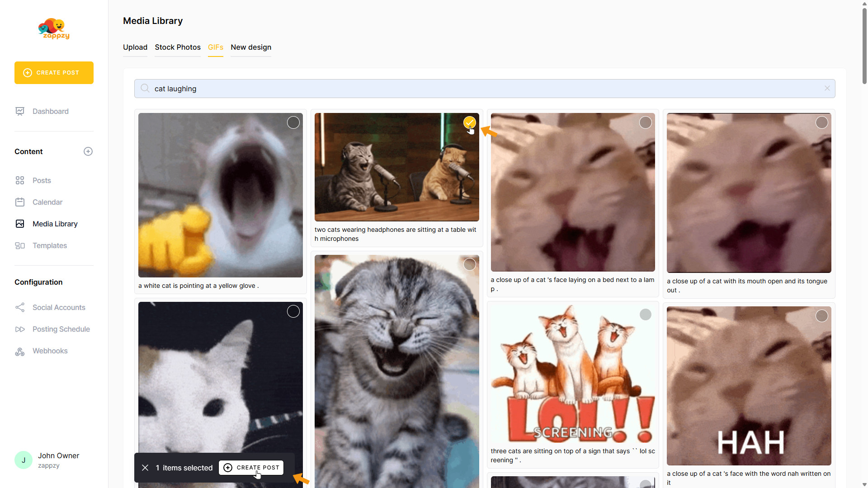868x488 pixels.
Task: Open Posts via its grid icon
Action: (20, 180)
